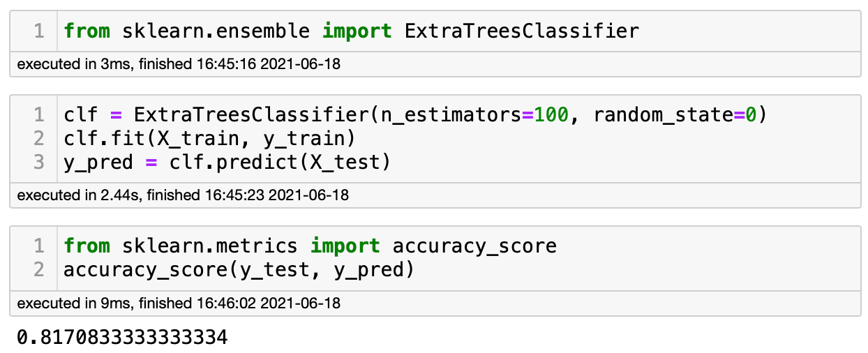Screen dimensions: 868x353
Task: Click line number 2 beside clf.fit
Action: 38,138
